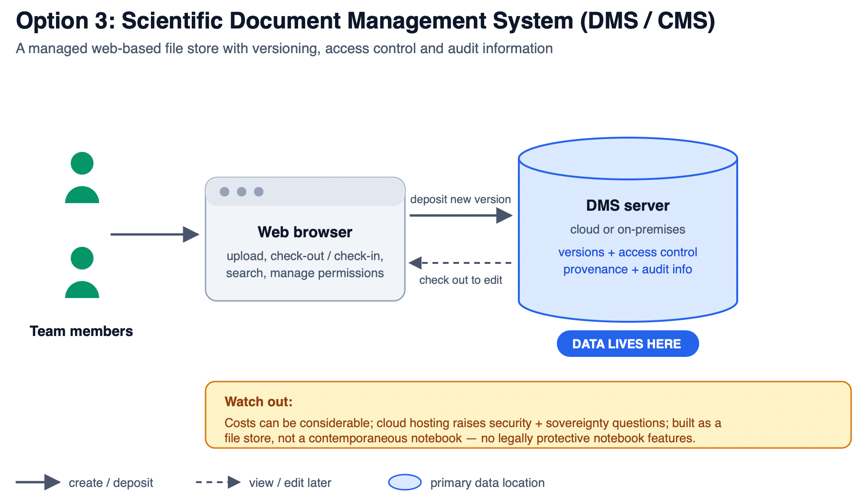Click the blue ellipse legend swatch
This screenshot has width=863, height=504.
[x=405, y=482]
